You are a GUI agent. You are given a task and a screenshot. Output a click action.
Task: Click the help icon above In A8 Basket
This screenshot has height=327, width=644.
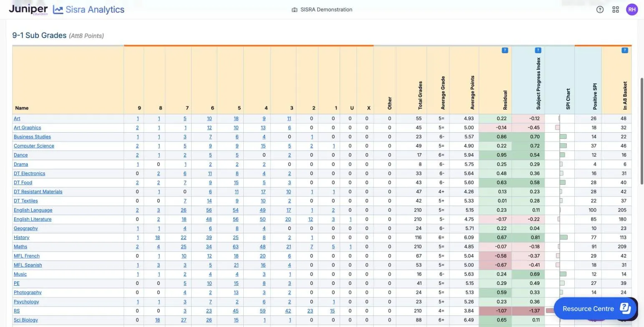pos(624,50)
